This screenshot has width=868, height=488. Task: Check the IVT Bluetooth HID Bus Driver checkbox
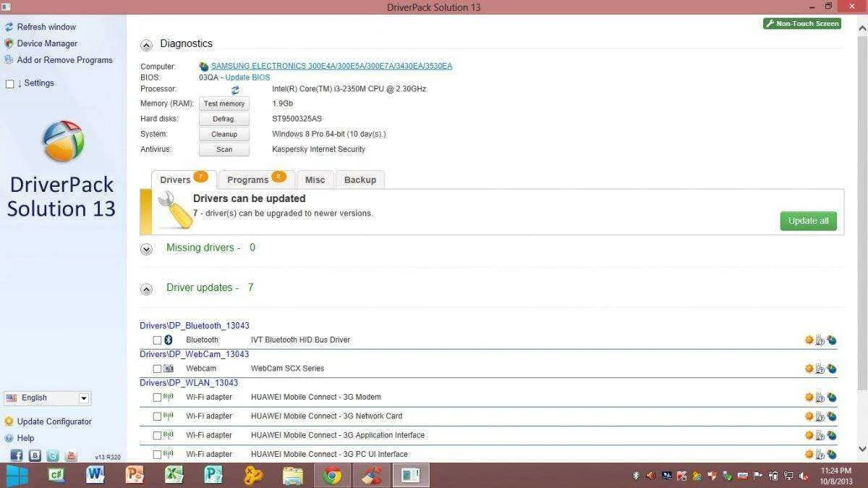(157, 340)
